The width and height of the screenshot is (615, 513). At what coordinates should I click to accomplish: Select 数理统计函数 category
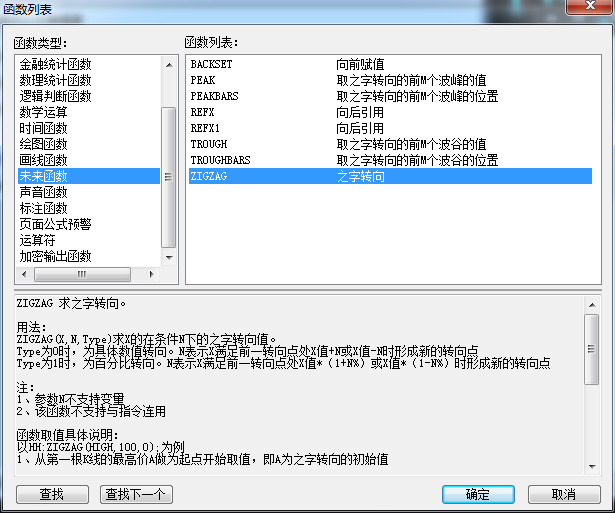[x=89, y=80]
